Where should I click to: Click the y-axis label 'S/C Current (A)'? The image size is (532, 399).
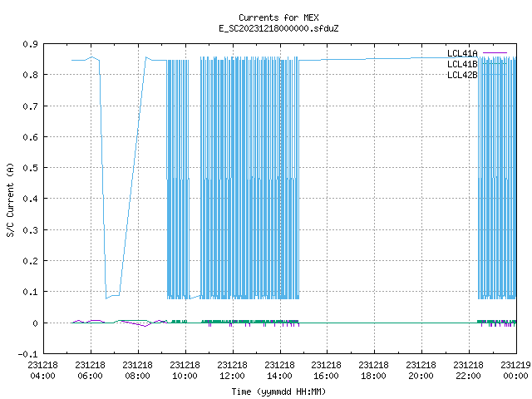11,200
